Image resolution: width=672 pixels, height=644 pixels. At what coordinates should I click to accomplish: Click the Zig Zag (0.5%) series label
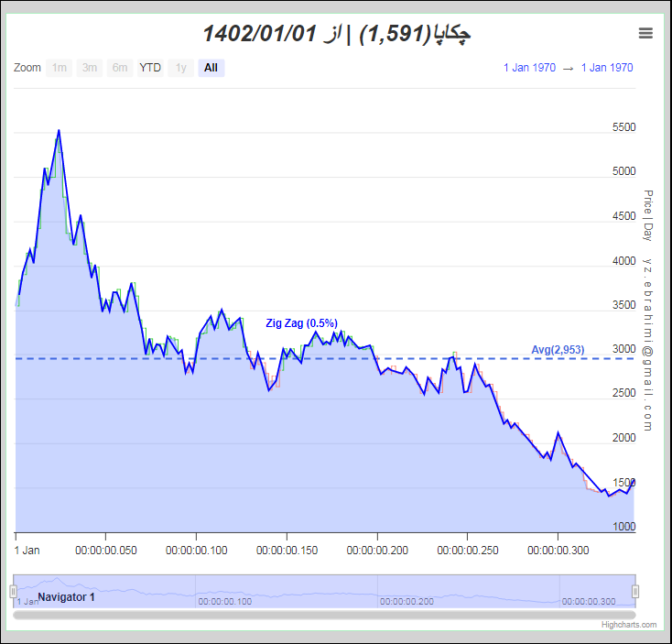point(302,323)
